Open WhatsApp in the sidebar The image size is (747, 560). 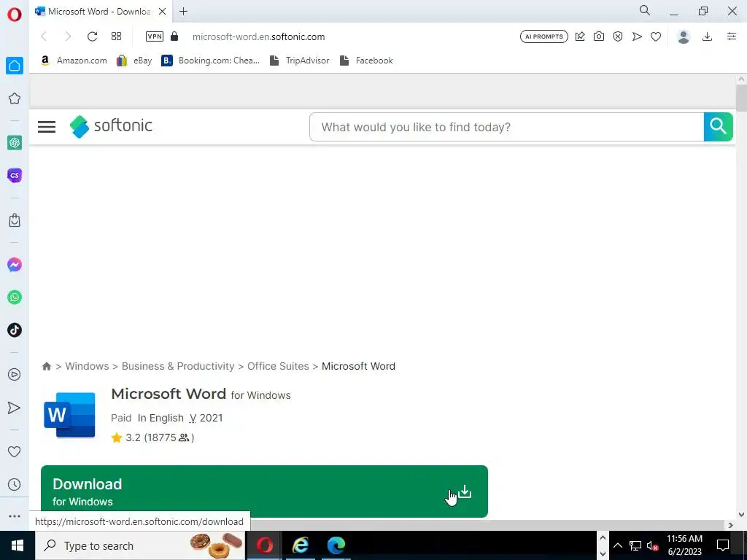(15, 297)
